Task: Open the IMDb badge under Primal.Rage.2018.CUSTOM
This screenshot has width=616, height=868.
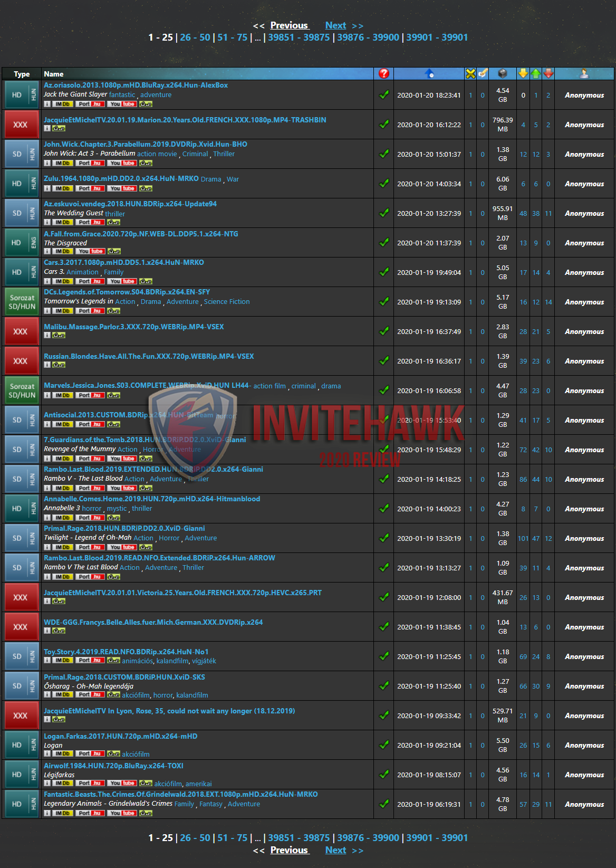Action: (63, 695)
